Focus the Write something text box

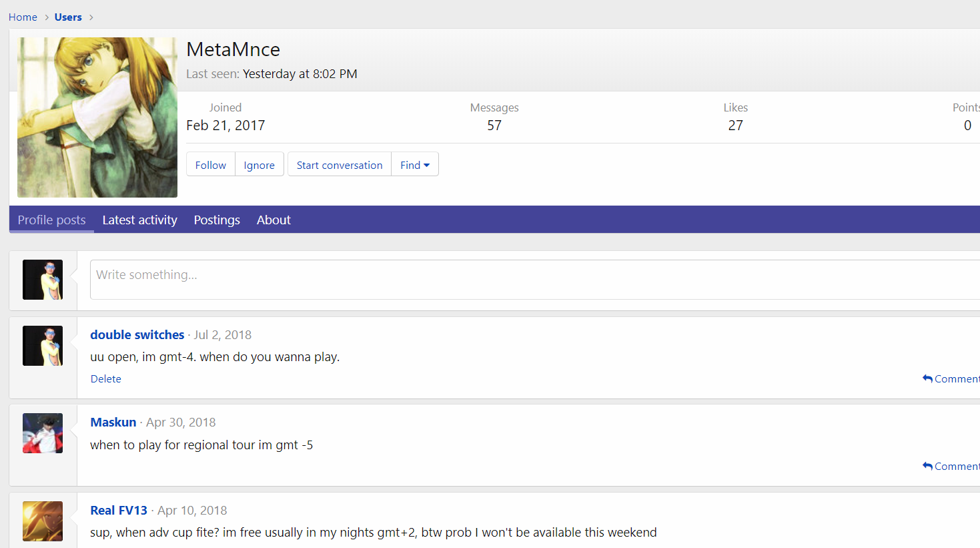pyautogui.click(x=535, y=280)
